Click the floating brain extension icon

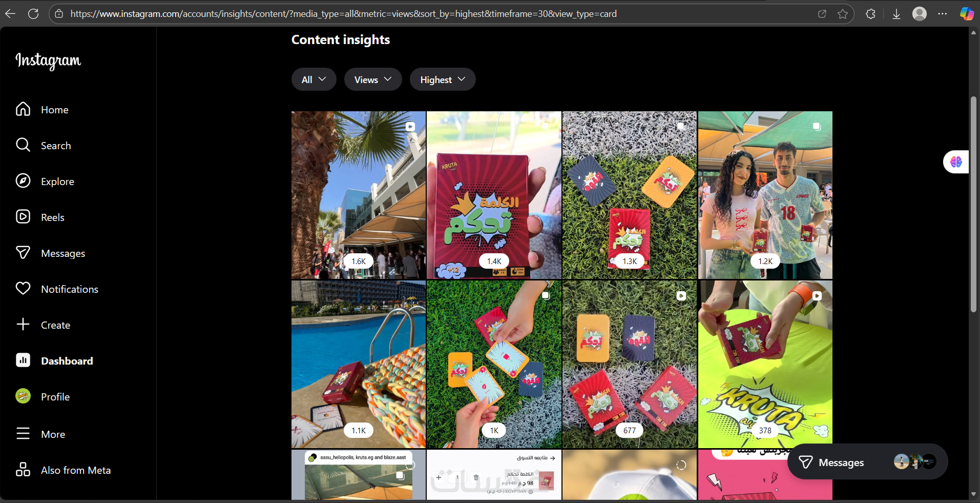(956, 162)
